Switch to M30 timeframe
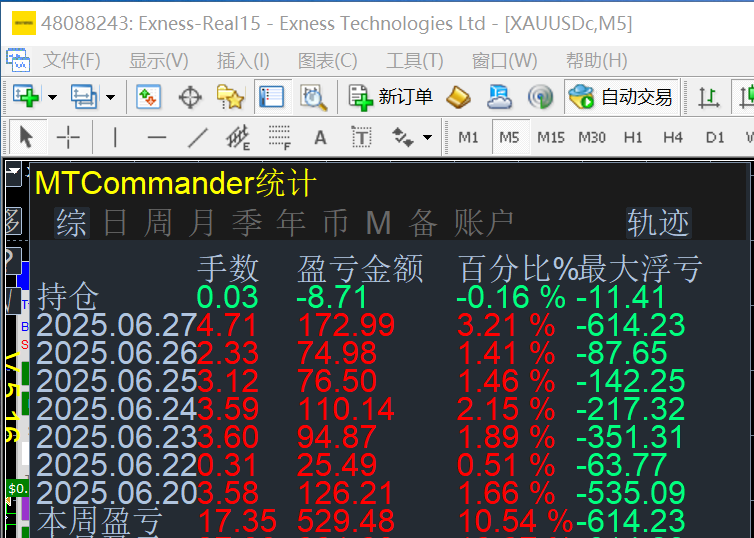This screenshot has width=754, height=538. click(x=592, y=138)
